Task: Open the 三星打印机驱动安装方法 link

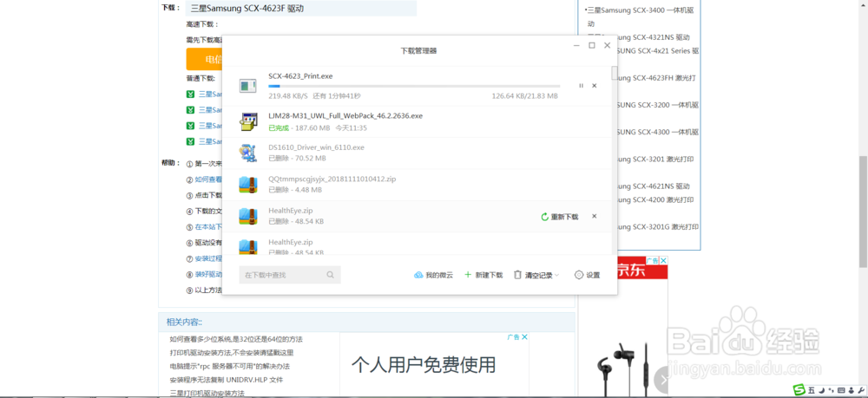Action: tap(207, 393)
